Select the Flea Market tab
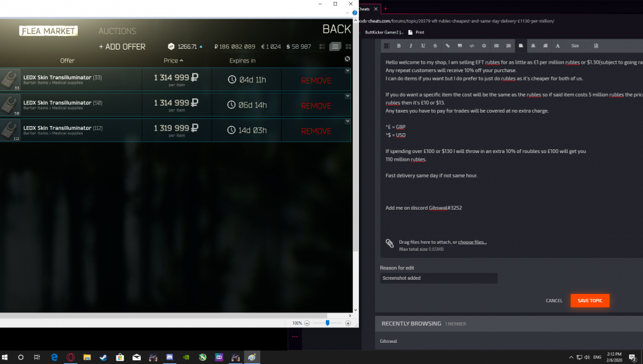 pos(48,31)
